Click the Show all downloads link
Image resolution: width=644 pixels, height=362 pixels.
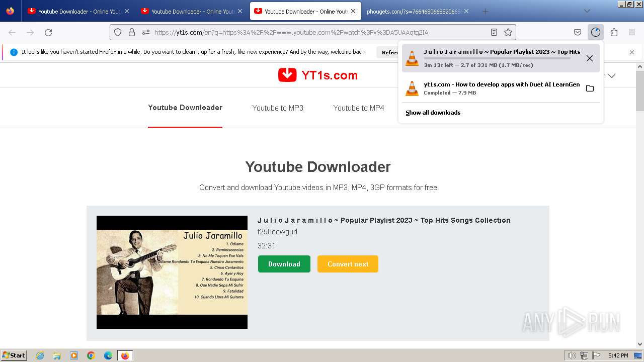433,113
